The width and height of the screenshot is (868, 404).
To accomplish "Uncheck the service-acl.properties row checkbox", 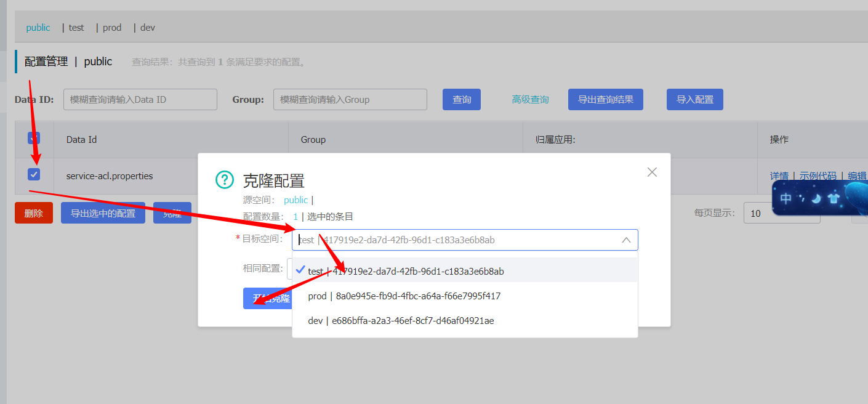I will click(34, 174).
